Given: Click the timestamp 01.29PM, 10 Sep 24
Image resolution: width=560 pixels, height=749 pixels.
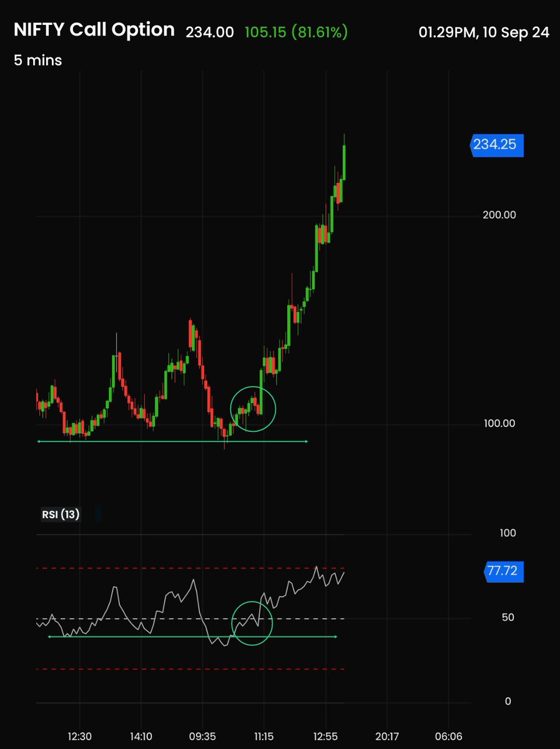Looking at the screenshot, I should click(485, 32).
